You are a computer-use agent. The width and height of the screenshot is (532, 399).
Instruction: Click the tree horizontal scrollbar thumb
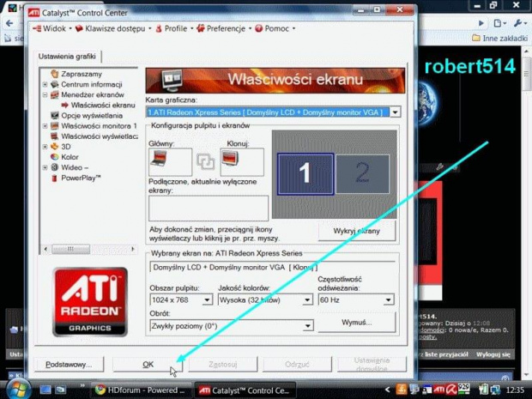70,249
